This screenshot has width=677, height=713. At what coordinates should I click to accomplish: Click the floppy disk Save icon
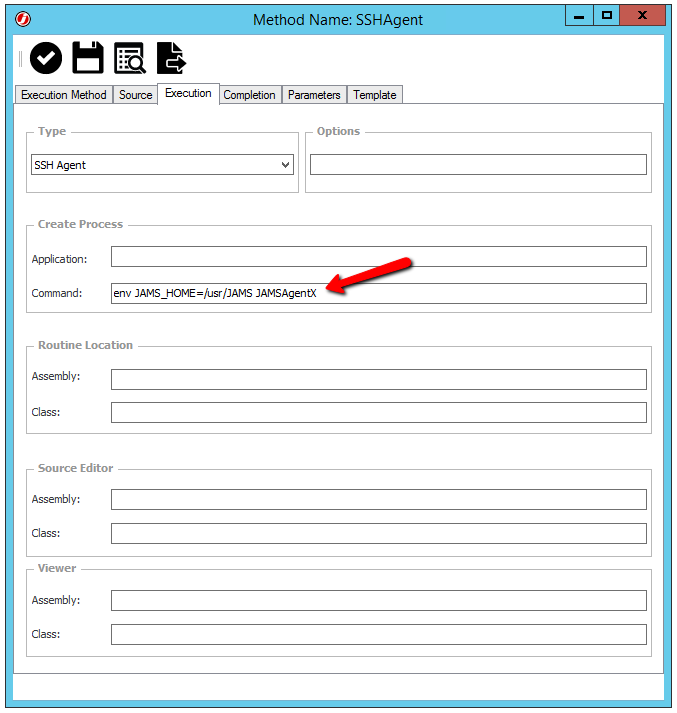tap(88, 58)
